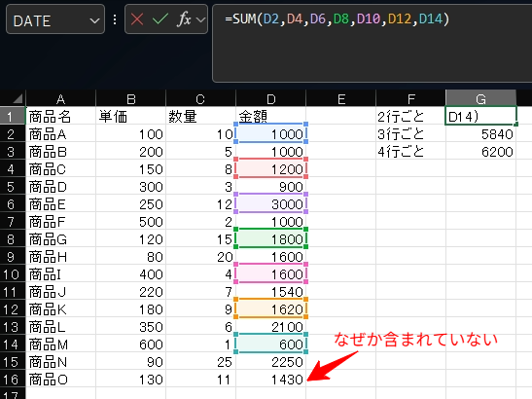
Task: Expand the fx function dropdown arrow
Action: tap(201, 19)
